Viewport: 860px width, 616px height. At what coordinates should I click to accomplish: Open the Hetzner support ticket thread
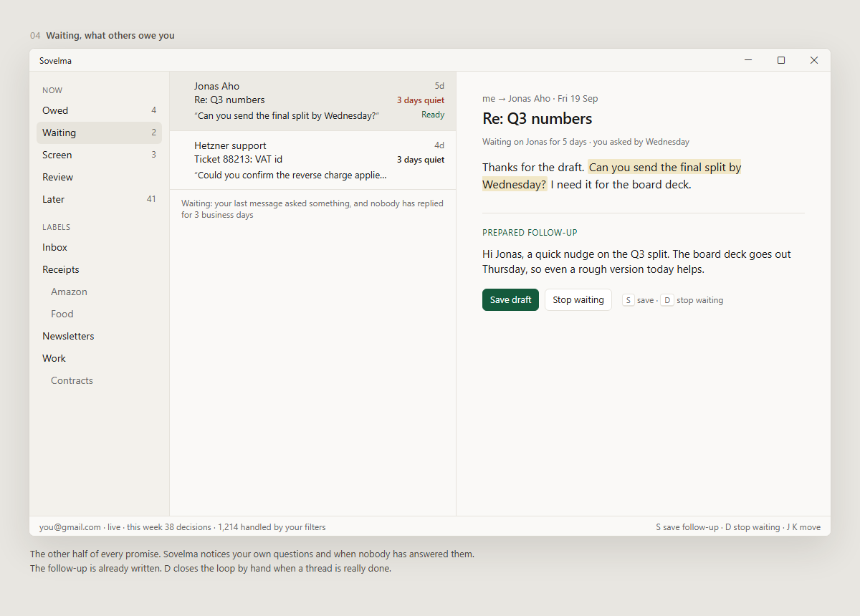(312, 160)
